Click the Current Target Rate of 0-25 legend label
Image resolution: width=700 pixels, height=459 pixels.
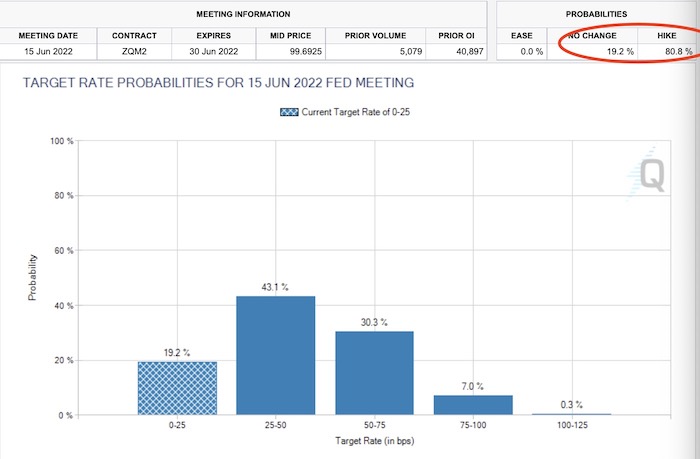click(x=355, y=112)
